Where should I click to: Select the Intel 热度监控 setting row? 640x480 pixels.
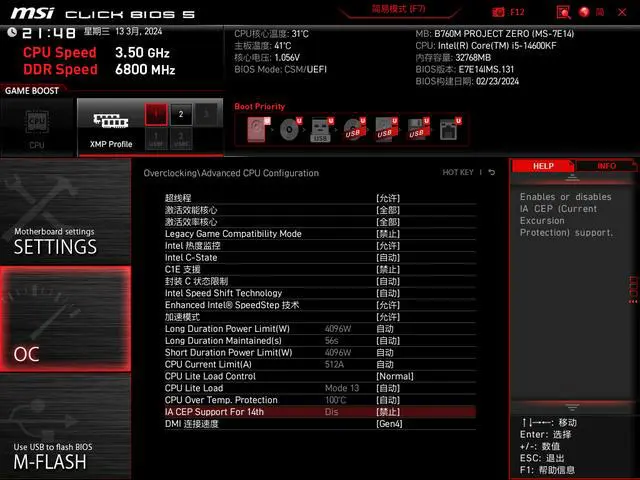[x=320, y=246]
